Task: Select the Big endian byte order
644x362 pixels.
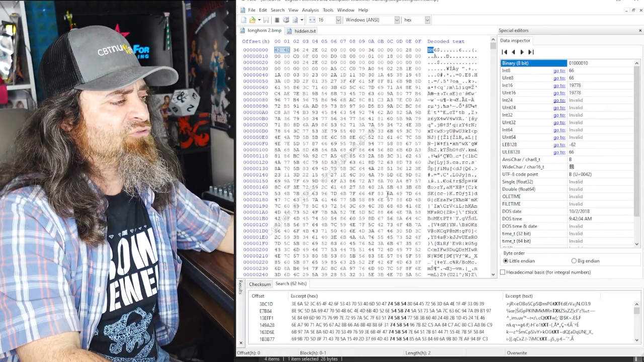Action: (x=585, y=261)
